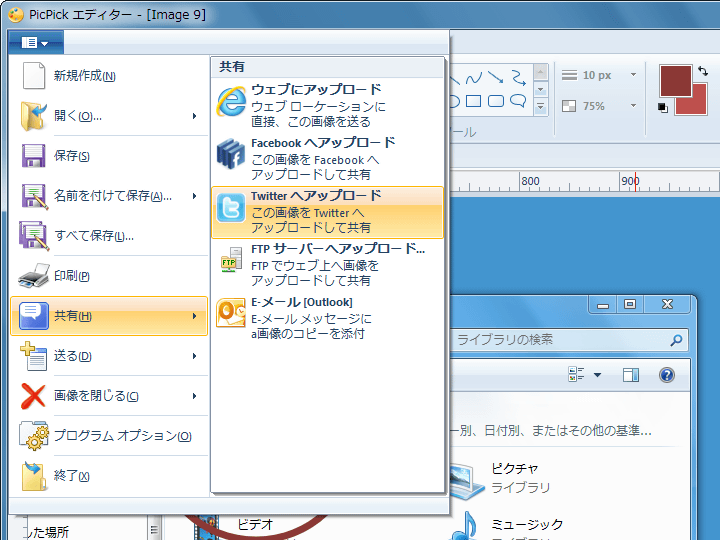Viewport: 720px width, 540px height.
Task: Choose 新規作成(N) from the menu
Action: tap(109, 75)
